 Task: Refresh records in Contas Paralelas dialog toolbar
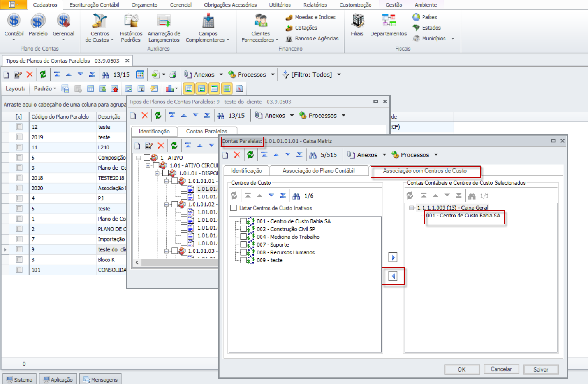250,155
